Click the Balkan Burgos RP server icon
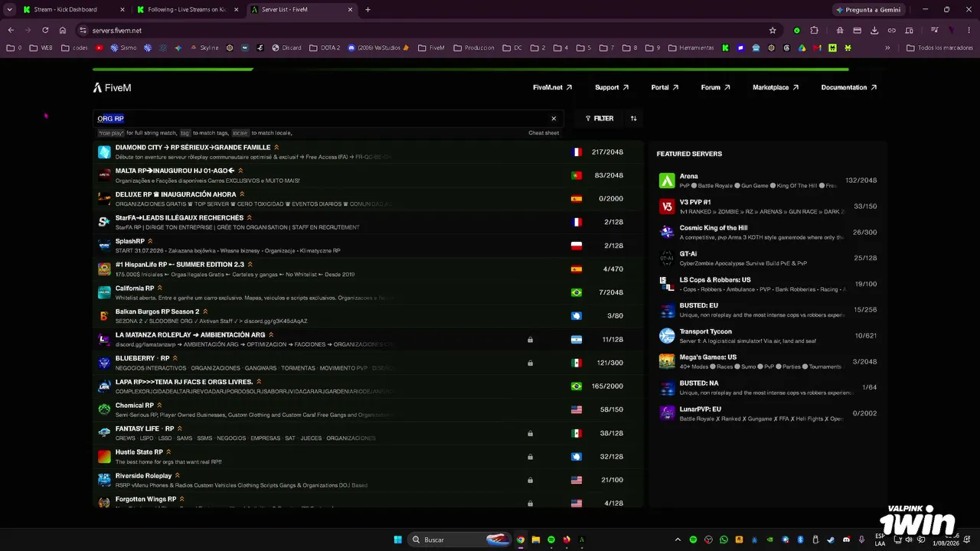The height and width of the screenshot is (551, 980). pyautogui.click(x=104, y=316)
